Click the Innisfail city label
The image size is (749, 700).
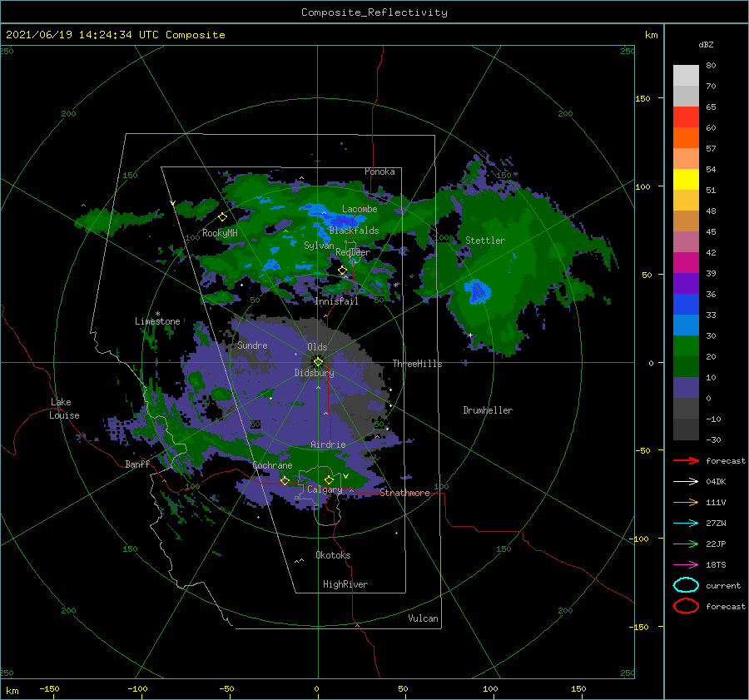[x=336, y=301]
